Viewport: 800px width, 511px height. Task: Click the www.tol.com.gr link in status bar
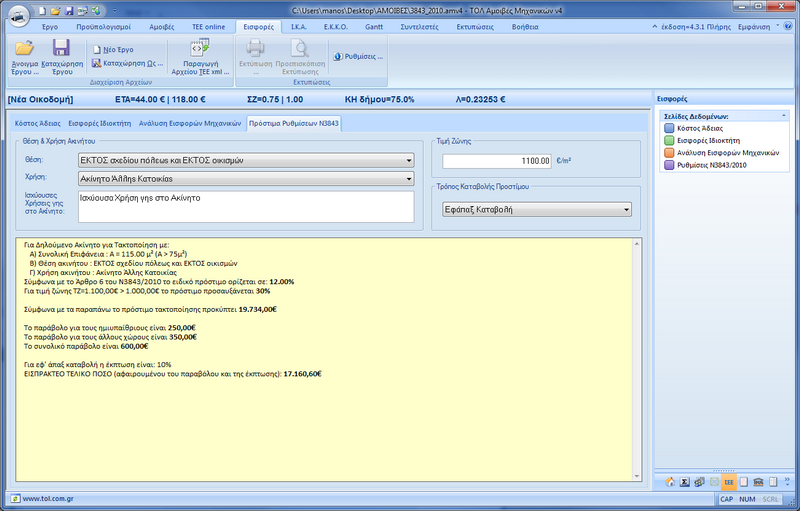(45, 498)
